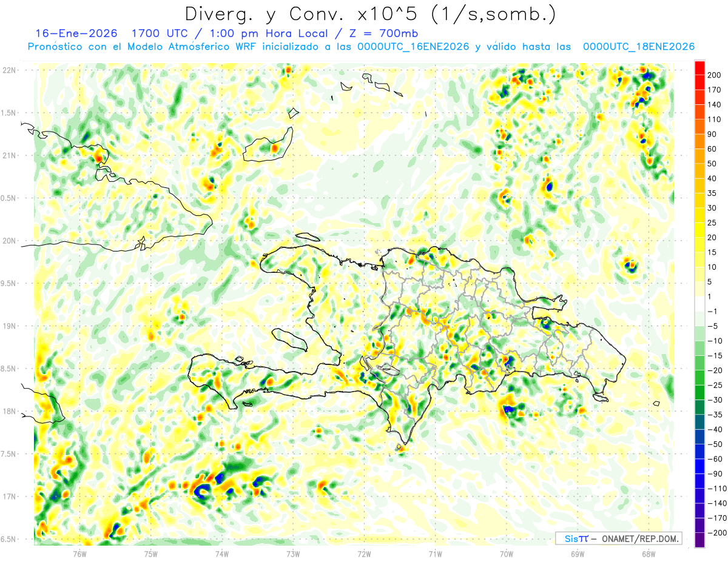Viewport: 728px width, 562px height.
Task: Click the '22N' latitude label
Action: pos(9,70)
